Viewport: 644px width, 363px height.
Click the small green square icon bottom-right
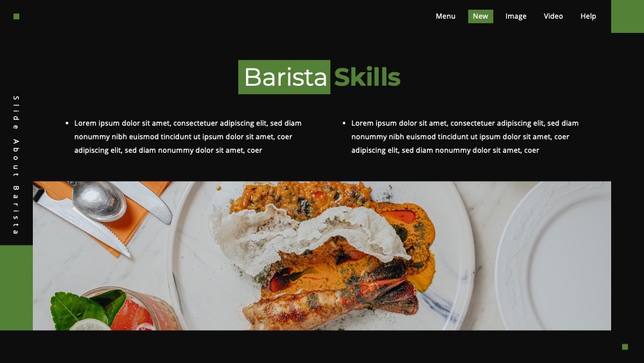[625, 347]
